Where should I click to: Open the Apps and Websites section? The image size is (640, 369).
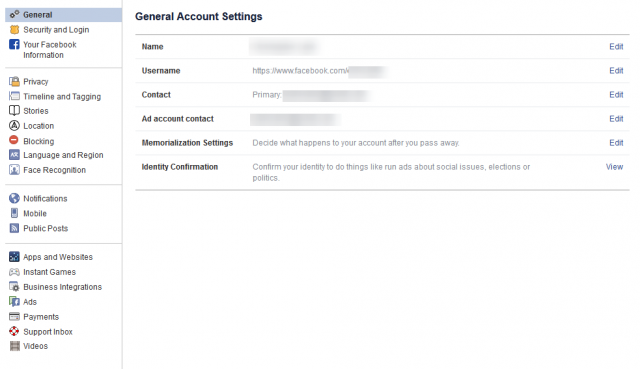point(58,257)
